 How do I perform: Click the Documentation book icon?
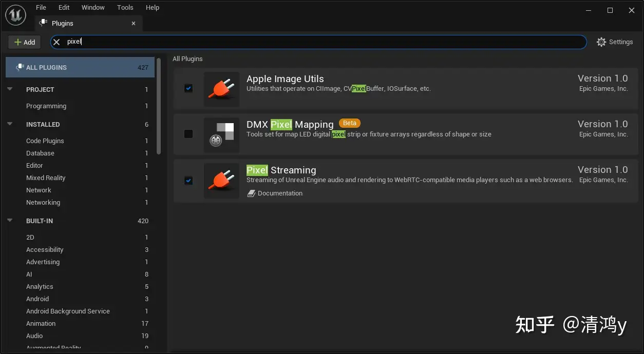pyautogui.click(x=251, y=193)
